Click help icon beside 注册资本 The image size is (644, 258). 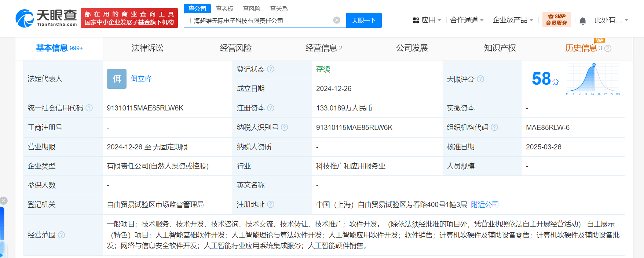click(271, 108)
